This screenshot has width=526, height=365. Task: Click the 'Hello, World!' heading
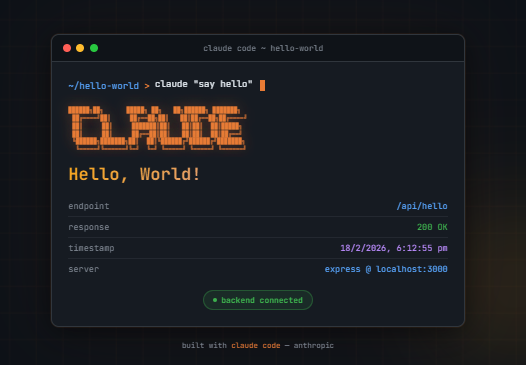[x=134, y=174]
